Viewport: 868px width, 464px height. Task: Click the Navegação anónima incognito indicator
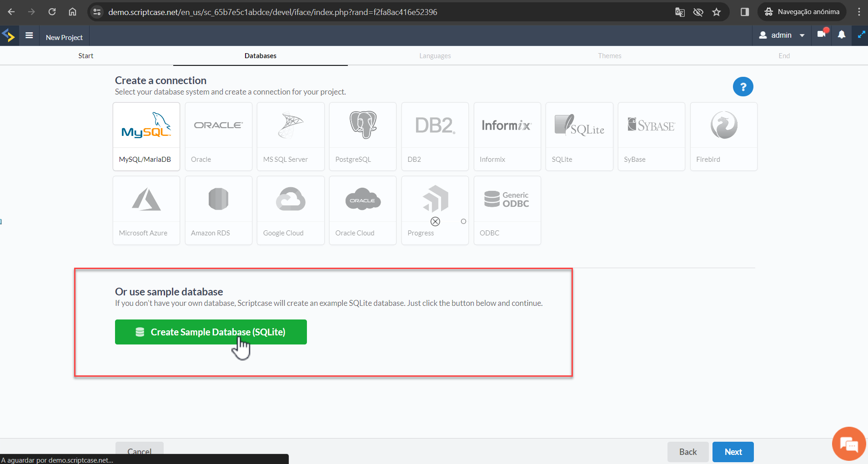point(802,12)
